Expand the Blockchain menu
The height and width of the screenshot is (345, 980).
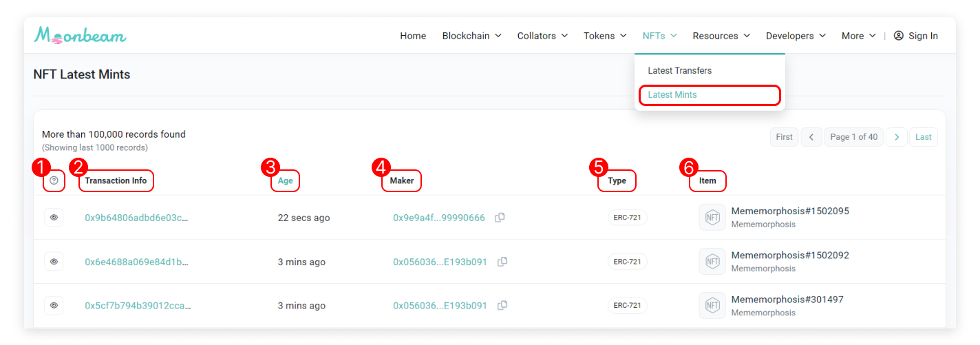471,36
